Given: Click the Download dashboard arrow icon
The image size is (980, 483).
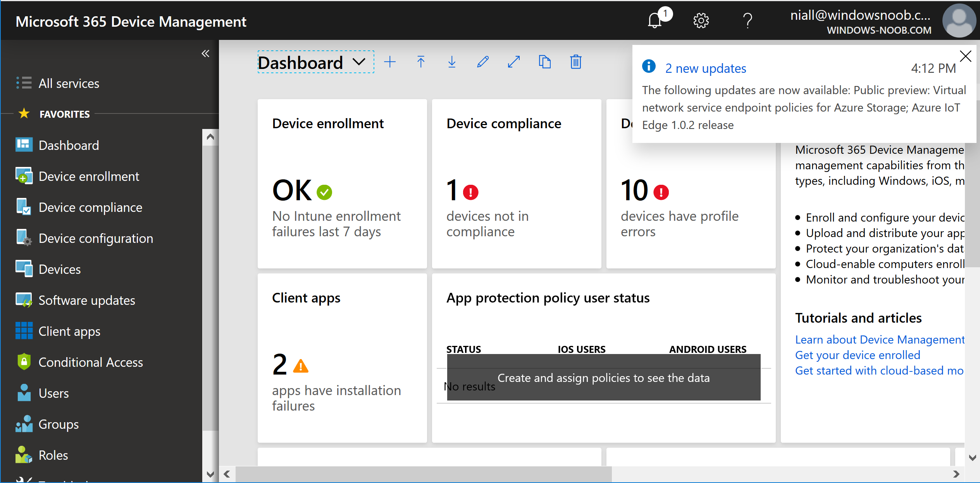Looking at the screenshot, I should coord(452,62).
